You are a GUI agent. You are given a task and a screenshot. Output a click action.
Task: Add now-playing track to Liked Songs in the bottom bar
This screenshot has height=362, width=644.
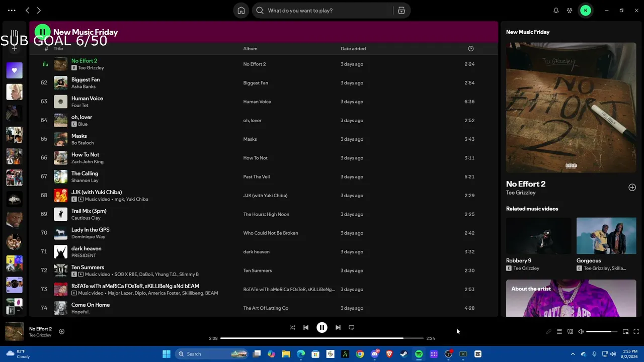coord(61,331)
